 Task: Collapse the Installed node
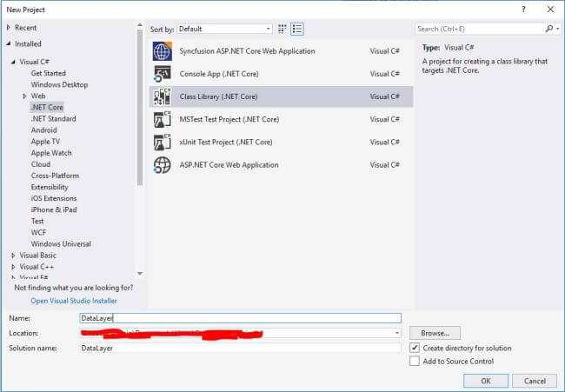(x=9, y=44)
